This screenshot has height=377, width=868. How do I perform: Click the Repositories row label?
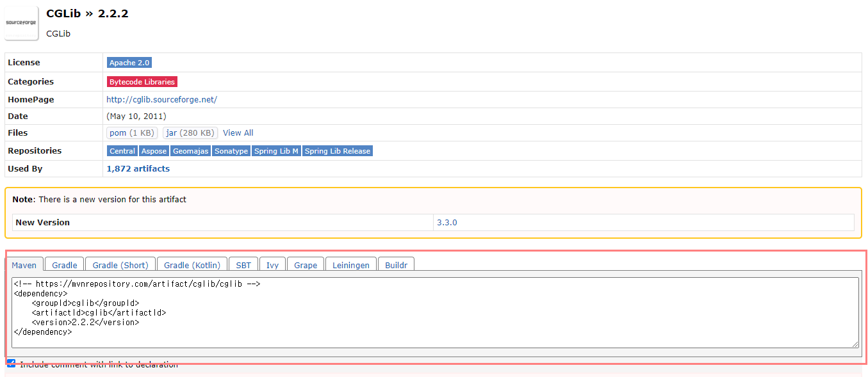click(x=35, y=151)
